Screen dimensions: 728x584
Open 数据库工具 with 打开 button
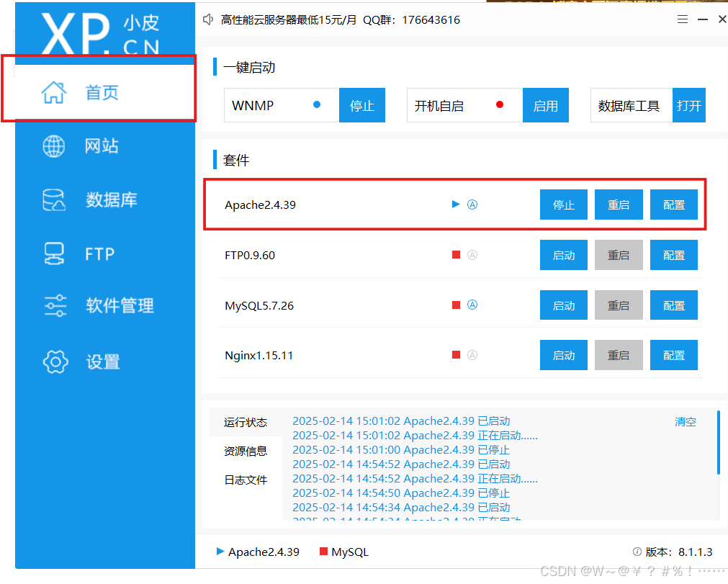[x=689, y=105]
